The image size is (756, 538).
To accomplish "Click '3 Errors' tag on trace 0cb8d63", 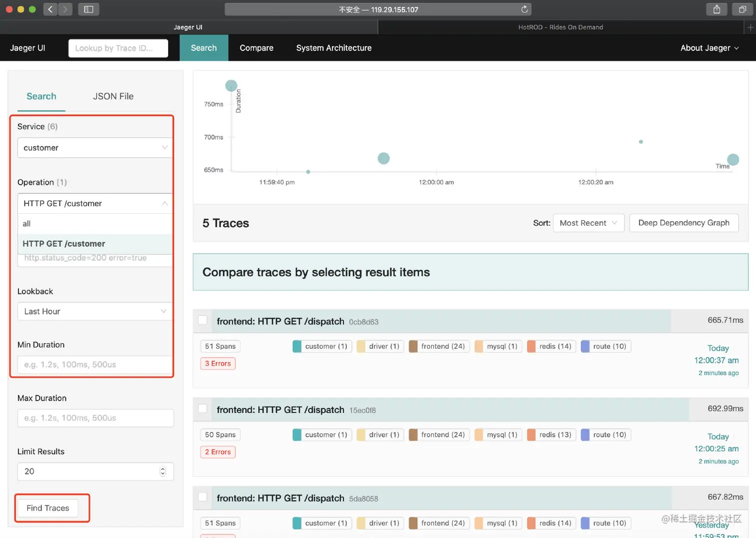I will (218, 363).
